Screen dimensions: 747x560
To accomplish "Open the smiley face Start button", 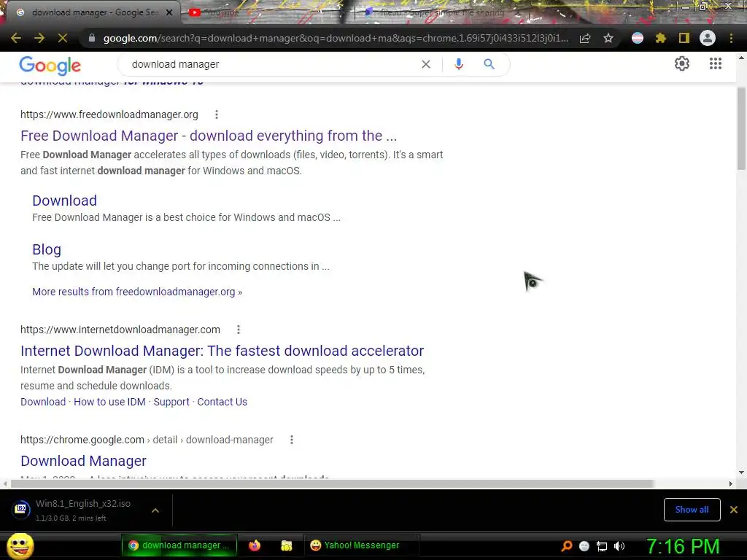I will (x=20, y=545).
